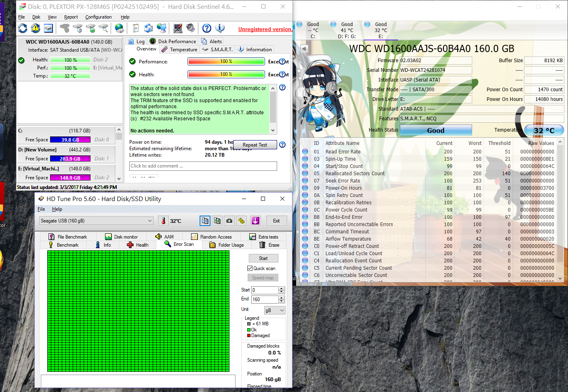
Task: Click the End value input field
Action: pyautogui.click(x=265, y=300)
